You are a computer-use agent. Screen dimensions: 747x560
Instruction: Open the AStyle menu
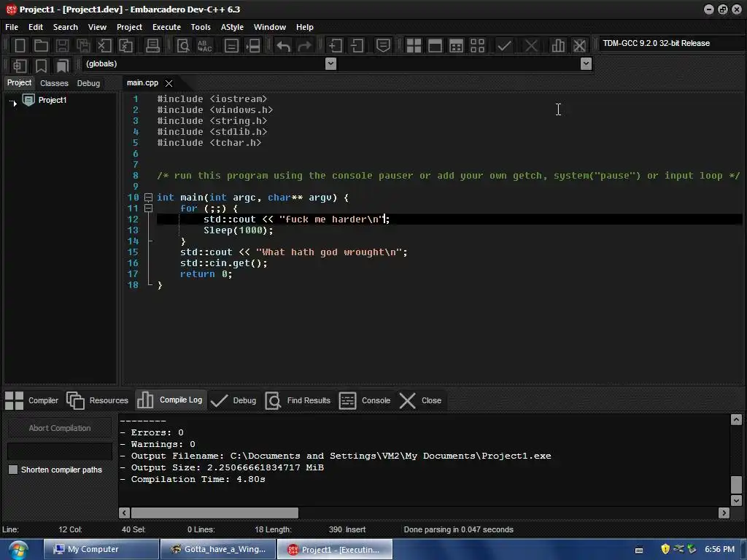tap(232, 27)
